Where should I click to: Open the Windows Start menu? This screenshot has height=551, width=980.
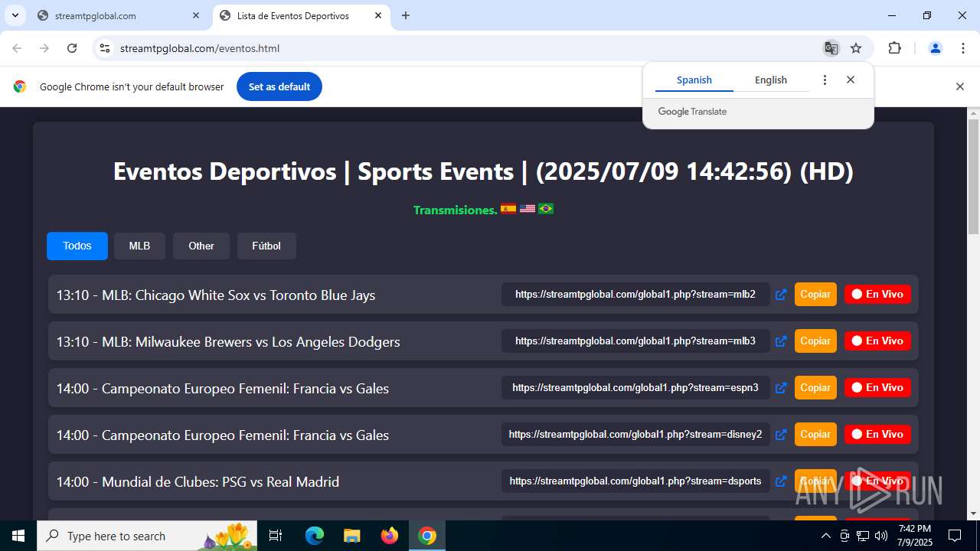click(x=18, y=536)
